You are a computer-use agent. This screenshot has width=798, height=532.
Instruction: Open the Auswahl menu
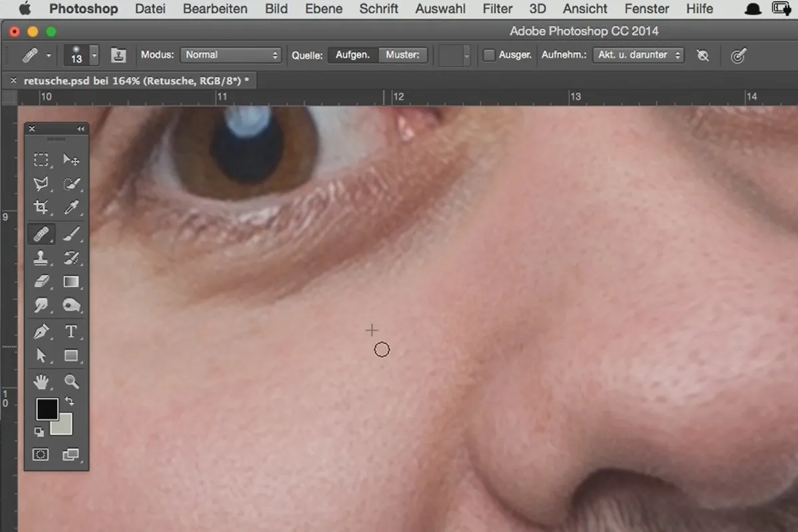(x=440, y=9)
